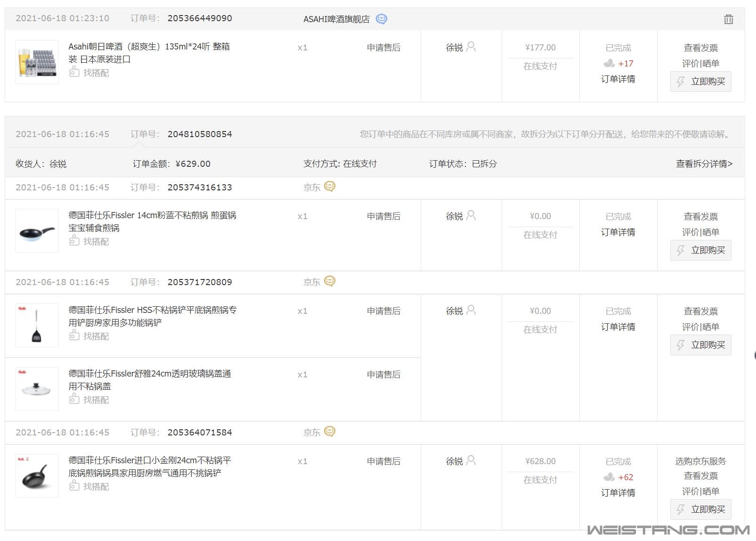Viewport: 756px width, 541px height.
Task: Click the bean points icon +62 on 小金刚 order
Action: pyautogui.click(x=609, y=477)
